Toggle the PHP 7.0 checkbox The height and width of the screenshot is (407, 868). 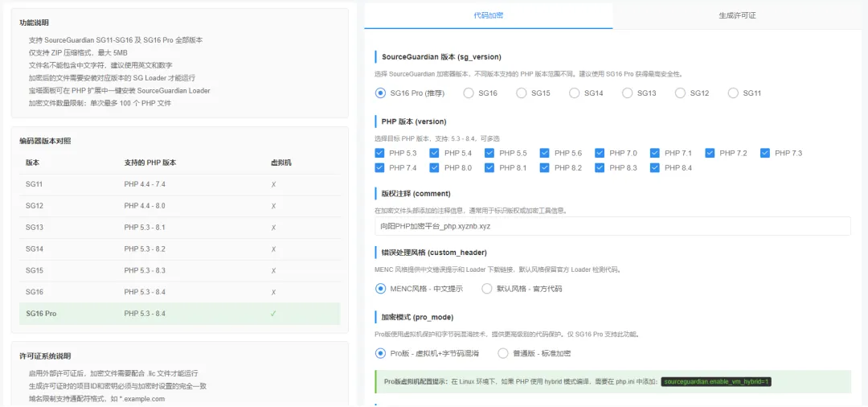(x=600, y=153)
